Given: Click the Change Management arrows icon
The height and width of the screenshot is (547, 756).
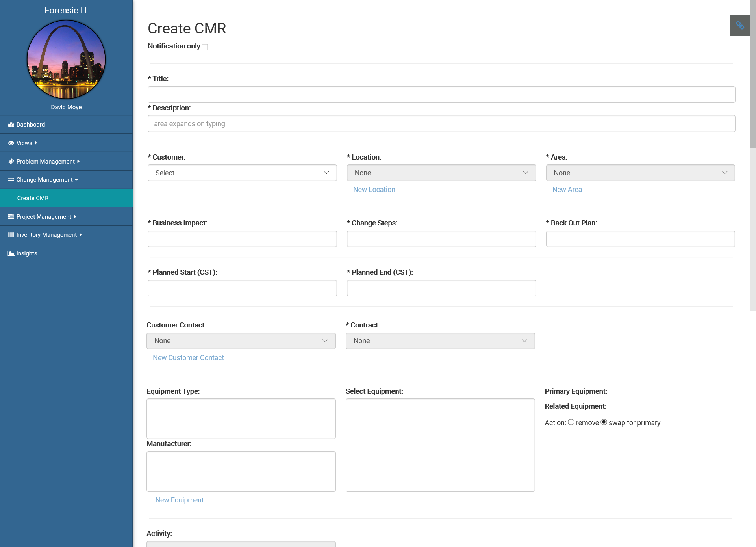Looking at the screenshot, I should pos(11,180).
